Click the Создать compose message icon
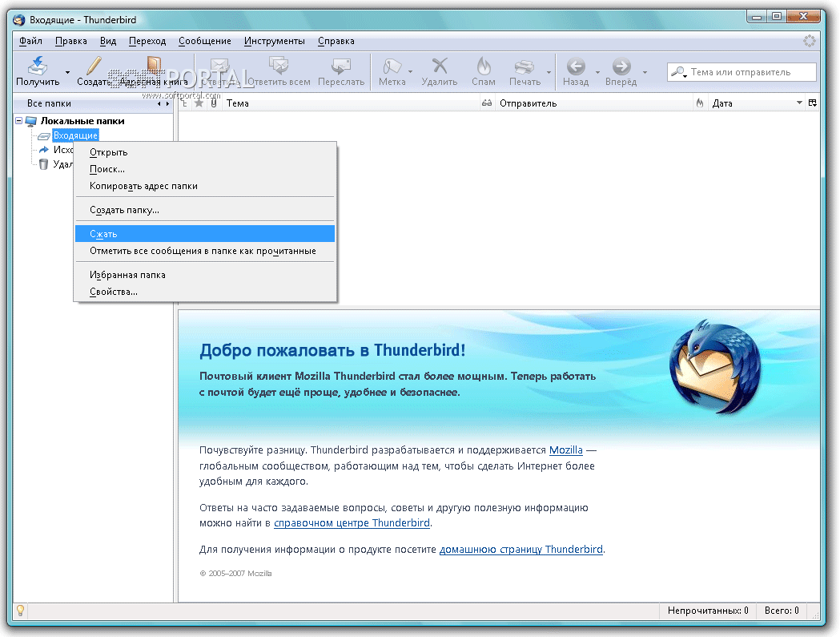This screenshot has width=840, height=637. [94, 66]
